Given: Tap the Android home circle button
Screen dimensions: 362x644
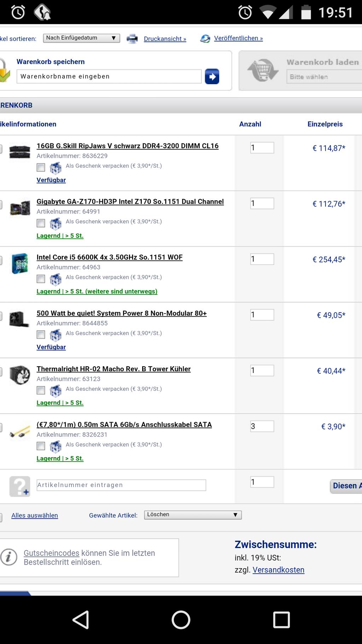Looking at the screenshot, I should [181, 620].
